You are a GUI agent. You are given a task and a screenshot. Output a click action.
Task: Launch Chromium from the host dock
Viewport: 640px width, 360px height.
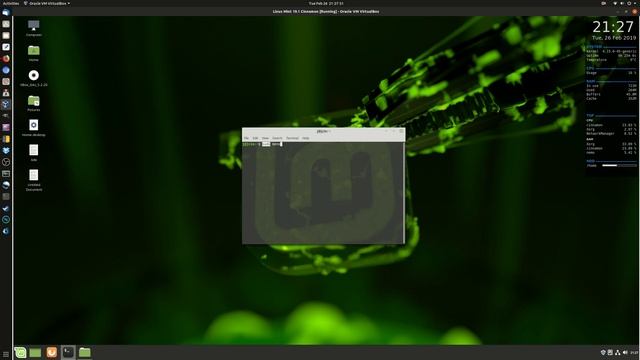[x=6, y=70]
